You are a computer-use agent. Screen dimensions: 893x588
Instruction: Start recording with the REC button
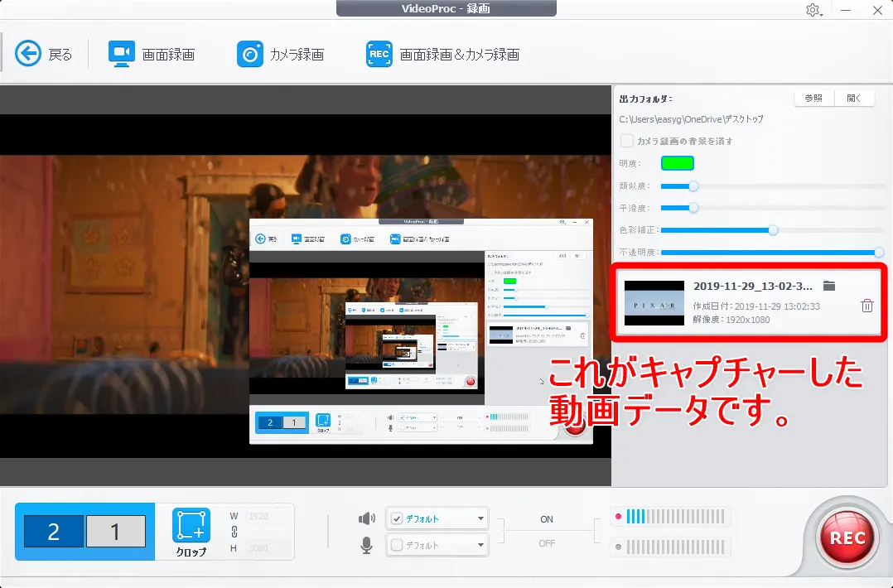click(x=847, y=537)
